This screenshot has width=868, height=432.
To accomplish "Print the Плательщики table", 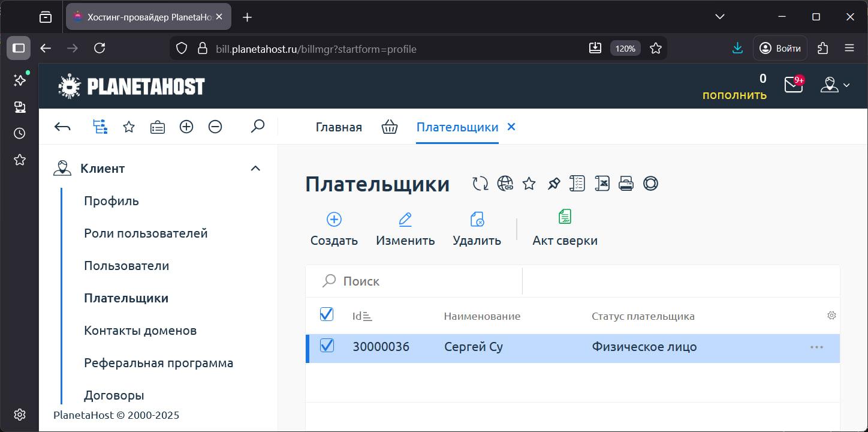I will tap(626, 184).
